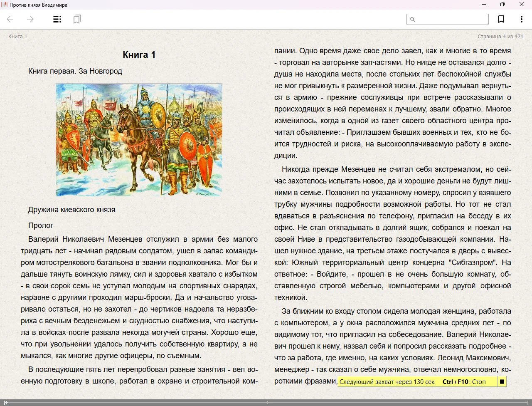Click the reading progress bar at bottom

pyautogui.click(x=266, y=403)
